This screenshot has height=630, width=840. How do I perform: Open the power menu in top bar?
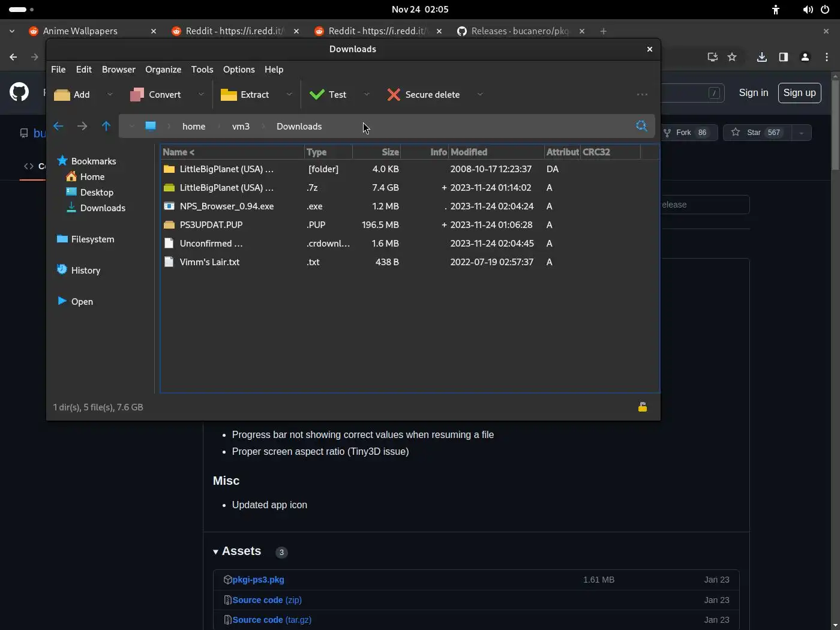coord(825,10)
